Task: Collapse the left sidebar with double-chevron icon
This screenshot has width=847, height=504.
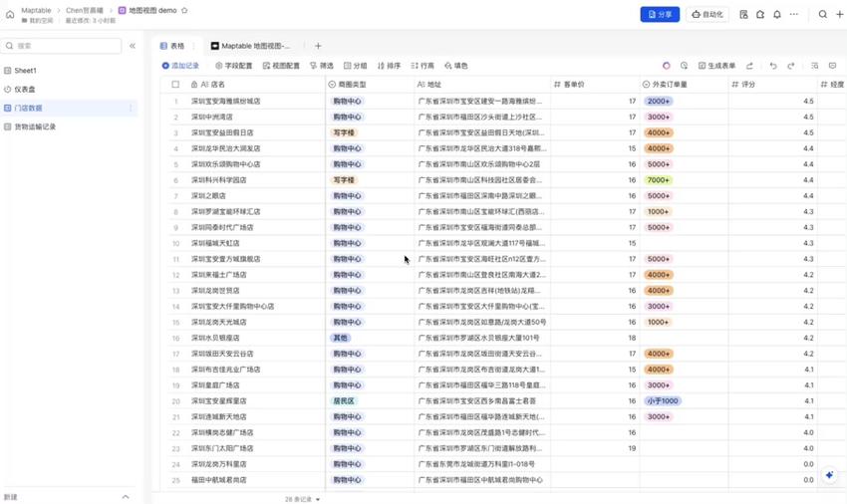Action: [x=133, y=46]
